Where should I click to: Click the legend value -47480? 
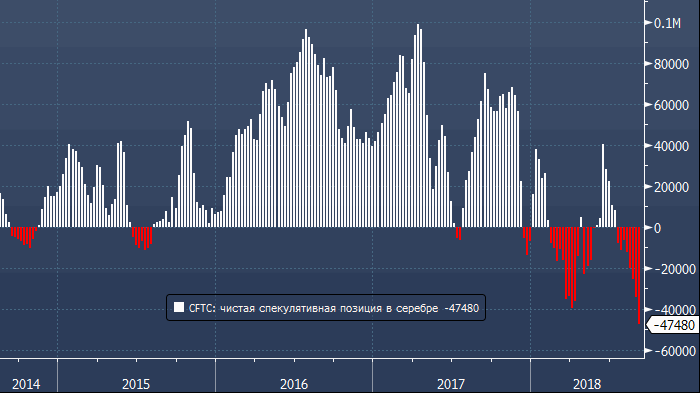pos(461,308)
